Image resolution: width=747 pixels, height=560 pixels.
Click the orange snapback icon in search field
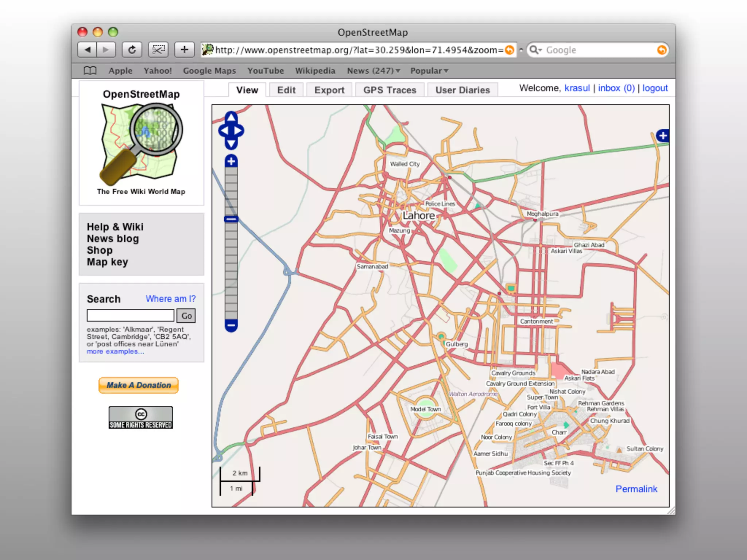[x=662, y=50]
